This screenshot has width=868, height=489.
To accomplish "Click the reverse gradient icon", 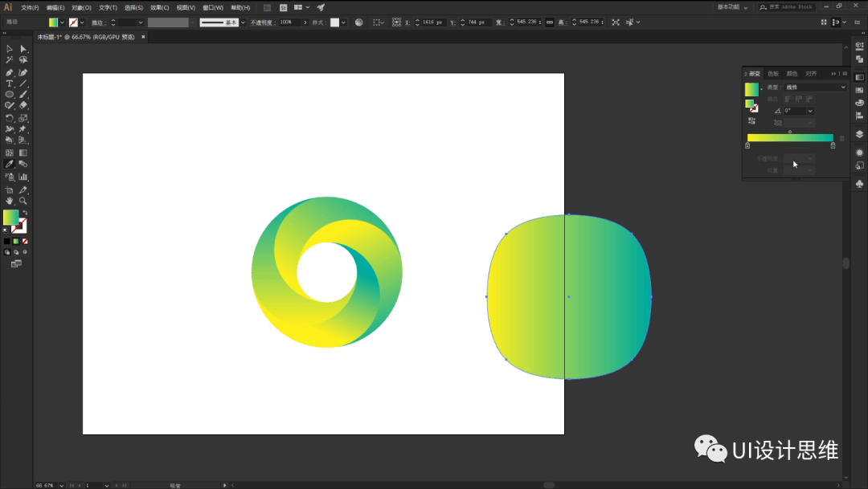I will coord(751,120).
